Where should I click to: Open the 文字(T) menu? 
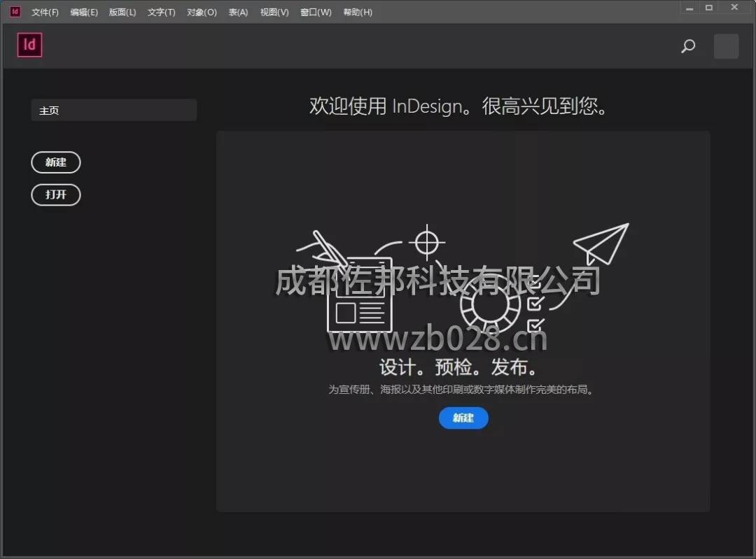point(162,12)
